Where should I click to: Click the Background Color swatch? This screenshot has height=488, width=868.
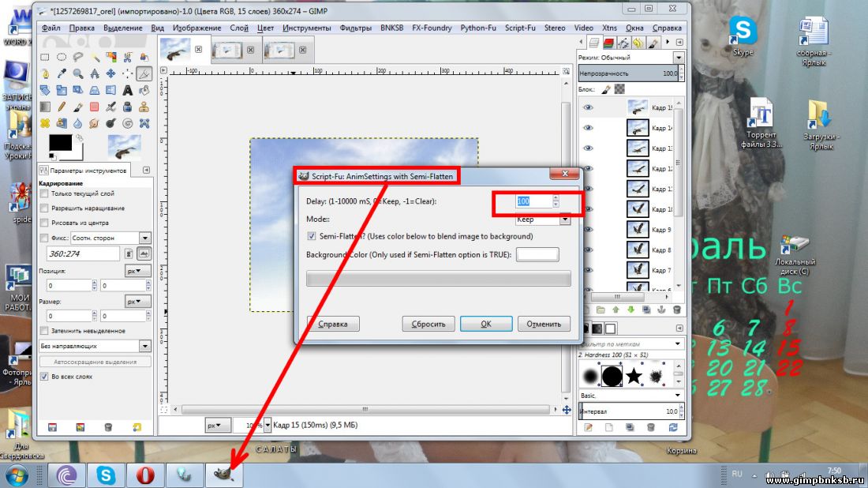[x=537, y=254]
